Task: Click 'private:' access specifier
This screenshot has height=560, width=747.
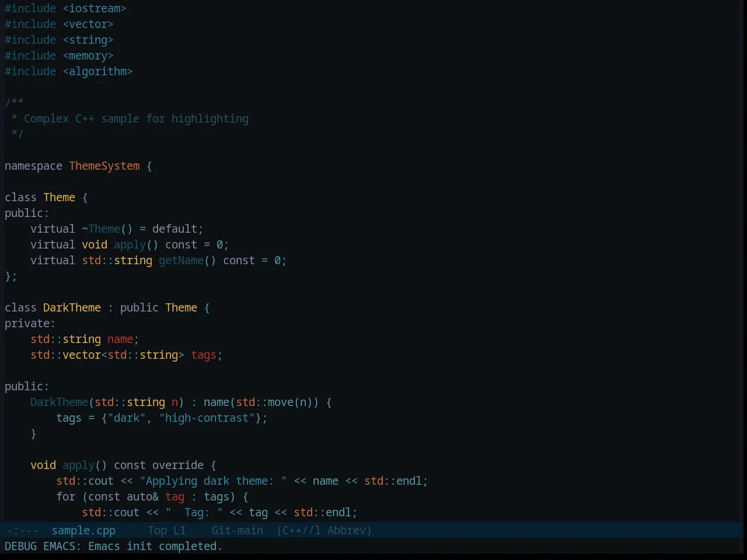Action: click(30, 323)
